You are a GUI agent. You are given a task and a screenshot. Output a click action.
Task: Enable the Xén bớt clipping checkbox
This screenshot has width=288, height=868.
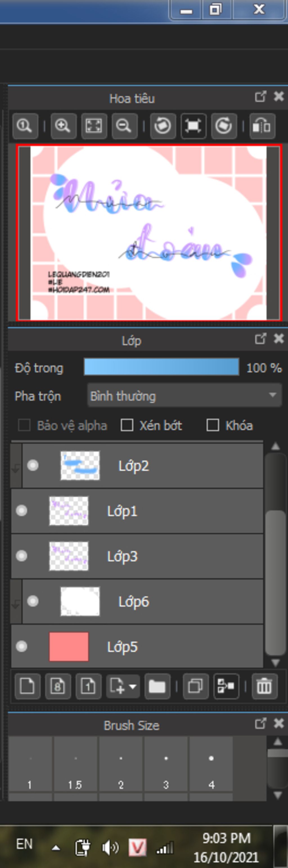click(x=127, y=425)
